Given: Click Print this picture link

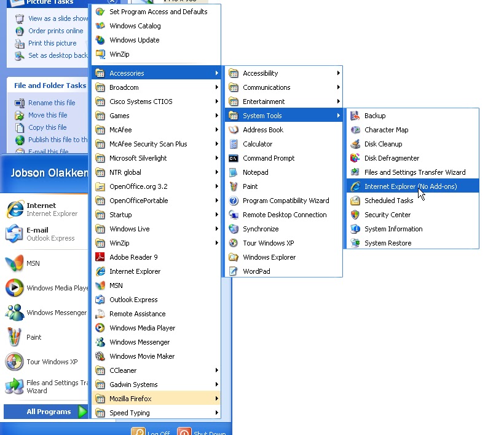Looking at the screenshot, I should (x=52, y=43).
